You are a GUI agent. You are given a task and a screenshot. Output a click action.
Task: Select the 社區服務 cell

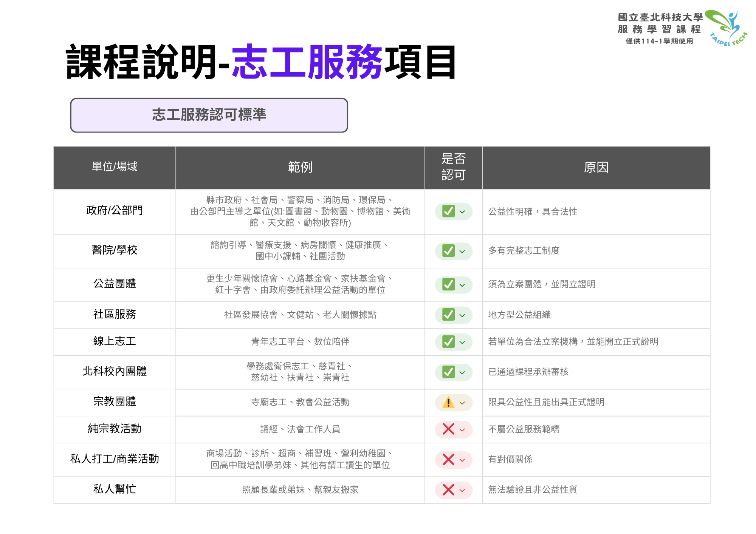click(x=115, y=315)
